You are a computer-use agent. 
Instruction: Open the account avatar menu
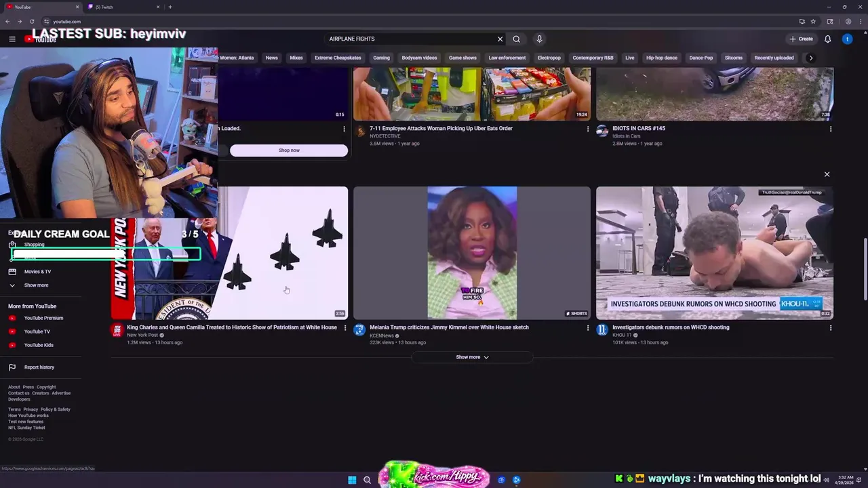click(x=847, y=39)
